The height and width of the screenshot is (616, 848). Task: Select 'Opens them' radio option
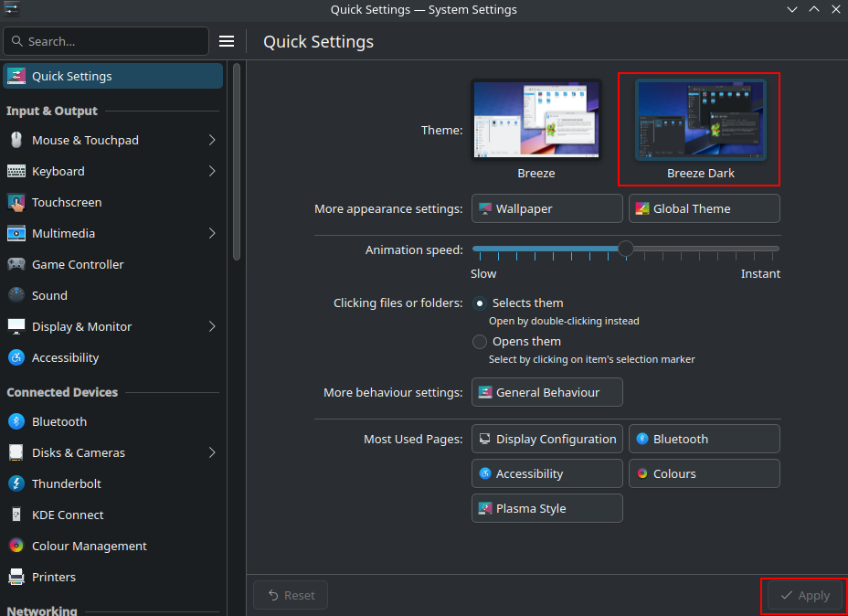click(x=480, y=342)
